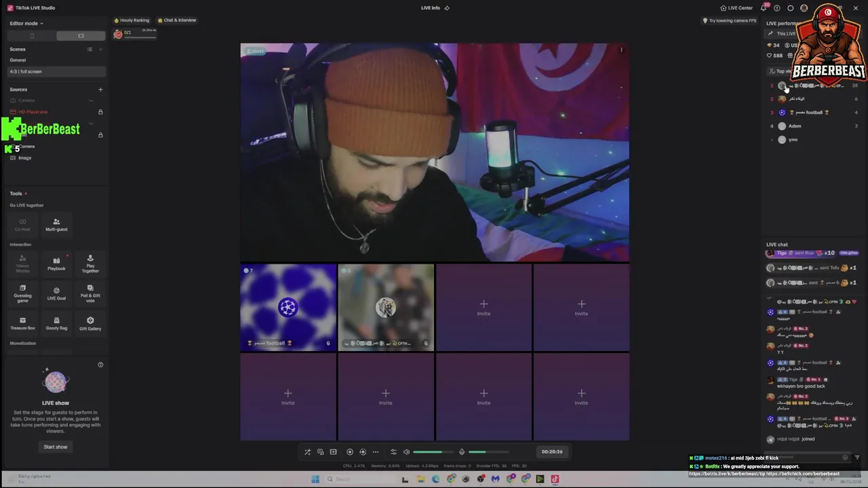The image size is (868, 488).
Task: Open the host video options menu
Action: click(x=621, y=49)
